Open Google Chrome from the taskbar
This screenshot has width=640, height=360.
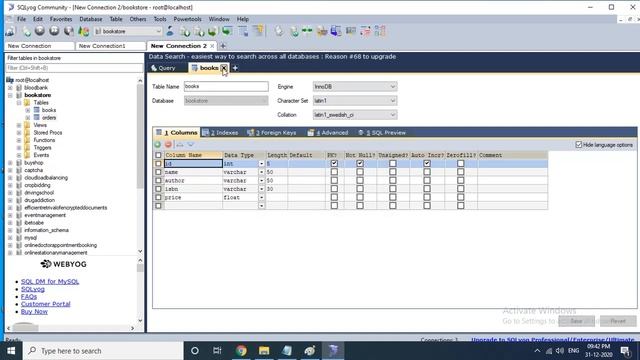(241, 351)
